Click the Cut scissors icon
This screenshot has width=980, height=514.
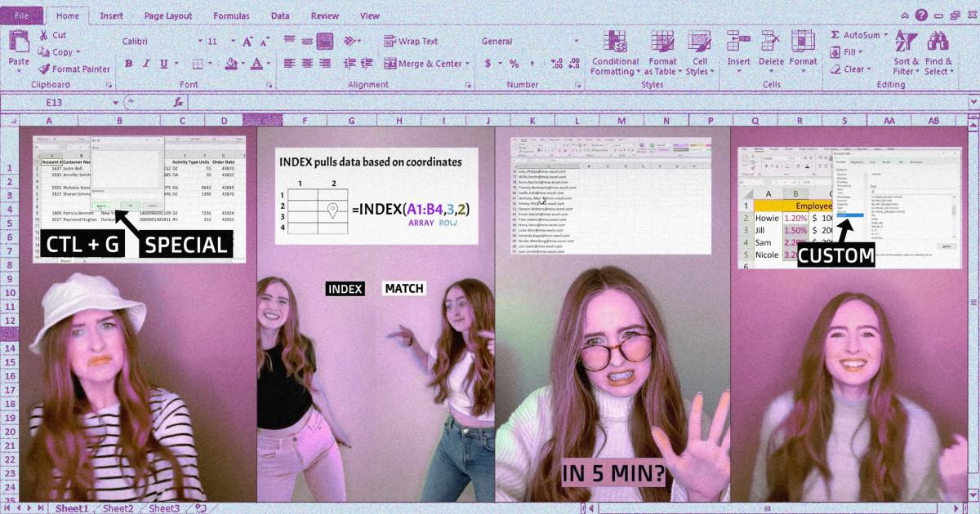43,35
